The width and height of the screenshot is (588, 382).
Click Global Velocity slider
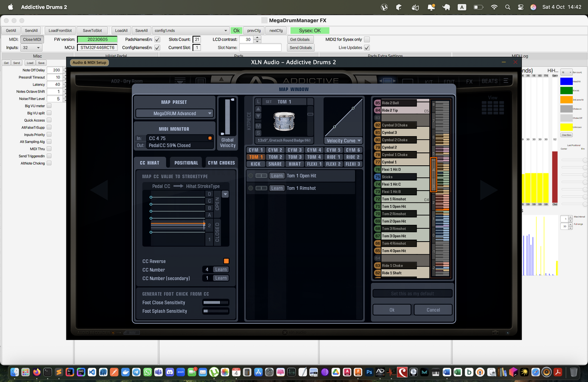coord(227,117)
